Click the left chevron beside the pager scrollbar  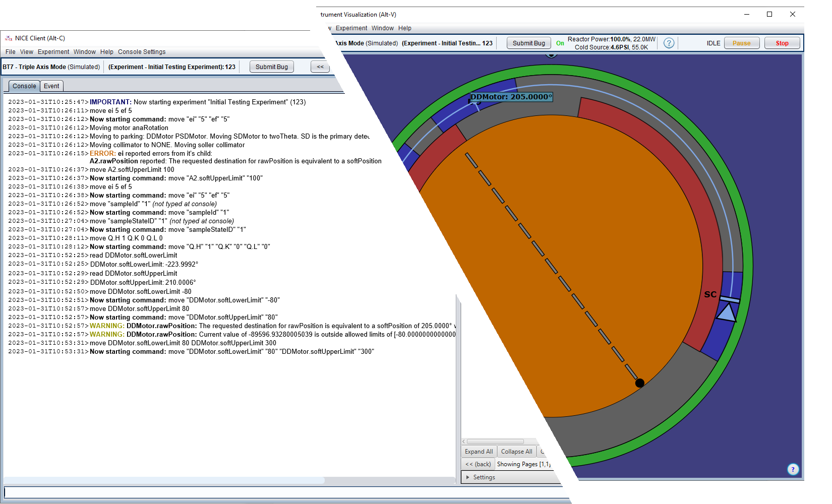click(x=464, y=442)
